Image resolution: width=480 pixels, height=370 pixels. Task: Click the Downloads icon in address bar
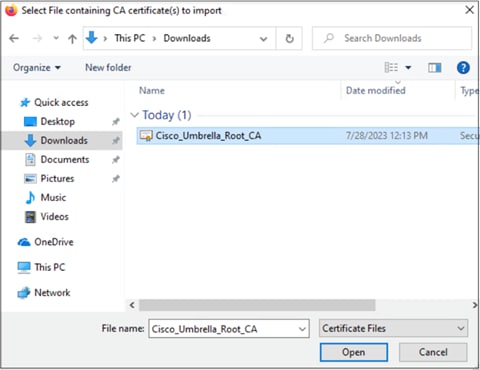click(x=92, y=38)
